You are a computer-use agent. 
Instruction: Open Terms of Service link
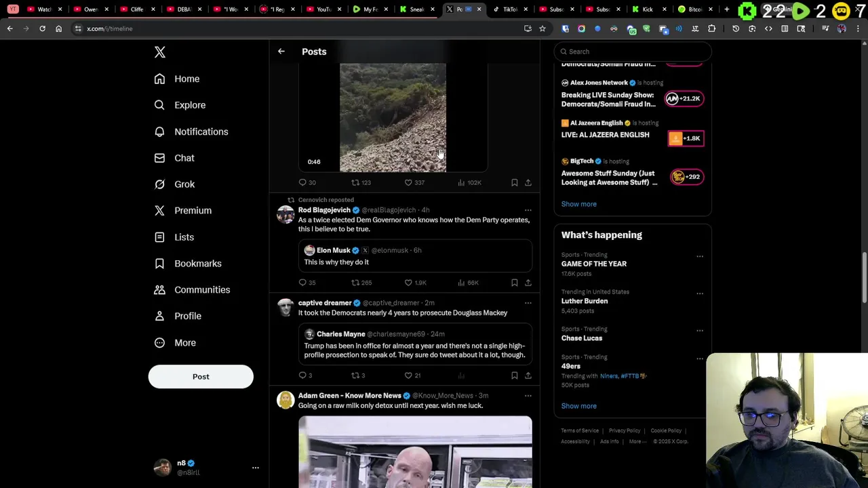pyautogui.click(x=580, y=431)
